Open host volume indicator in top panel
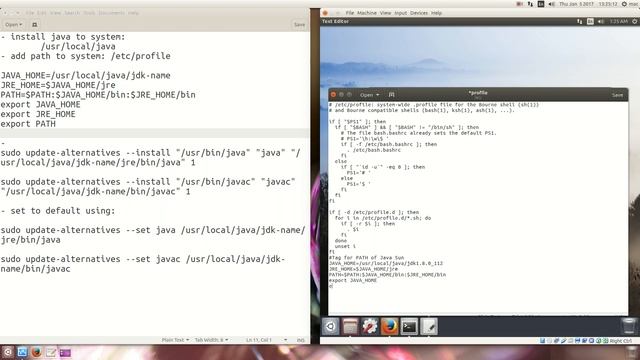The height and width of the screenshot is (360, 640). pos(551,4)
